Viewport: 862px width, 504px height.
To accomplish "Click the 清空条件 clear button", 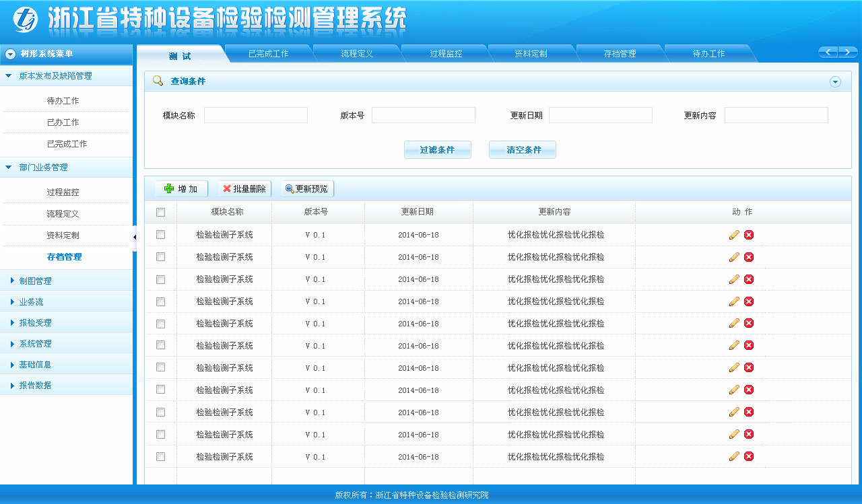I will click(523, 150).
